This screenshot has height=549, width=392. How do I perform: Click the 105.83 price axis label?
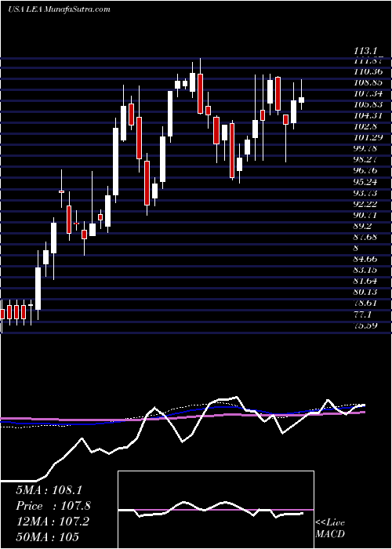tap(369, 104)
